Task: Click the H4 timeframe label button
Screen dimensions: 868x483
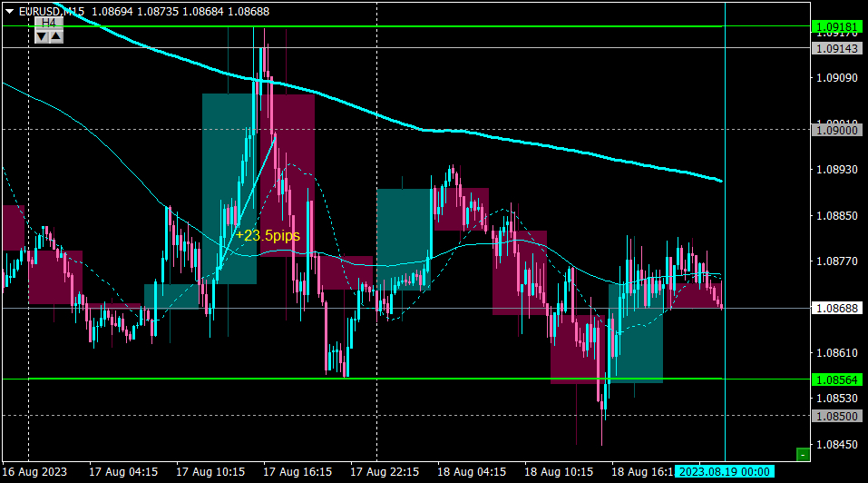Action: pyautogui.click(x=49, y=23)
